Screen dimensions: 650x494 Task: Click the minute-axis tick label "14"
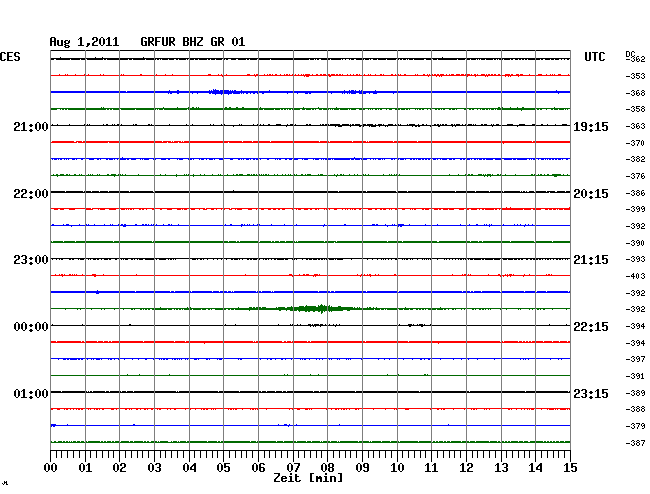[535, 468]
